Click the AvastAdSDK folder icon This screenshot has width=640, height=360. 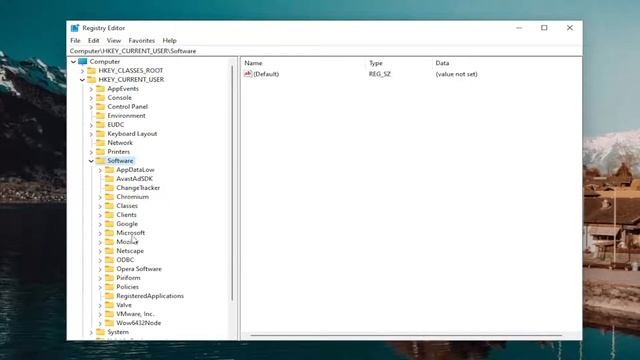point(109,179)
